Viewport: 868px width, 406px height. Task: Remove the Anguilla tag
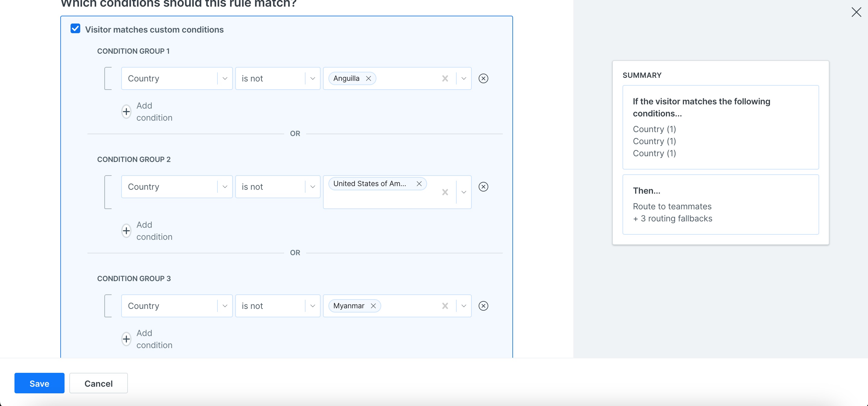tap(369, 78)
